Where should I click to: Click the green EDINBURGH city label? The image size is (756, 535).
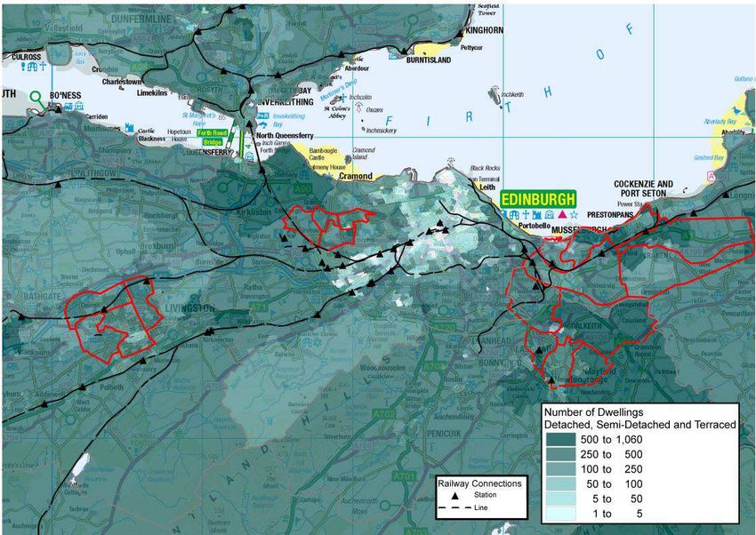click(538, 199)
